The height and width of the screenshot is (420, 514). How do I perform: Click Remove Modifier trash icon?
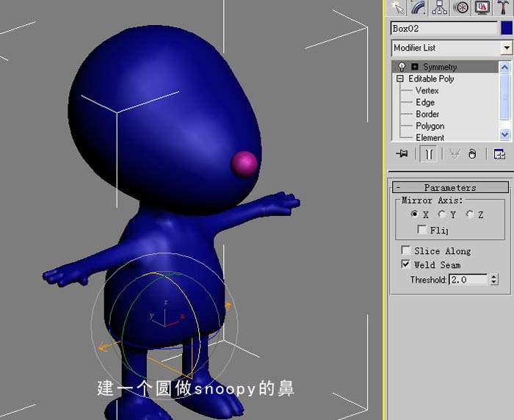click(472, 153)
